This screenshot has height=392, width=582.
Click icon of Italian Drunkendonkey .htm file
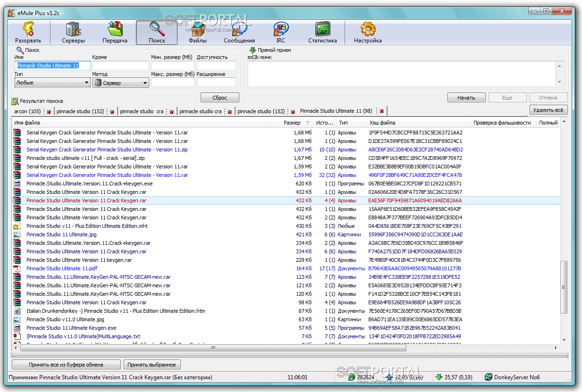(17, 311)
